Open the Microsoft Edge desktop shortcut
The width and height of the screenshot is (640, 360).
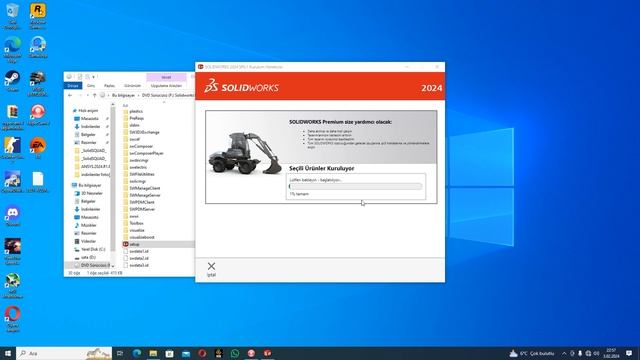[x=13, y=49]
